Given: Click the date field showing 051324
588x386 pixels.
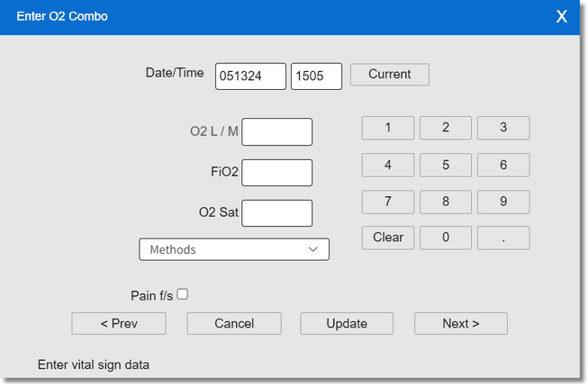Looking at the screenshot, I should tap(250, 76).
